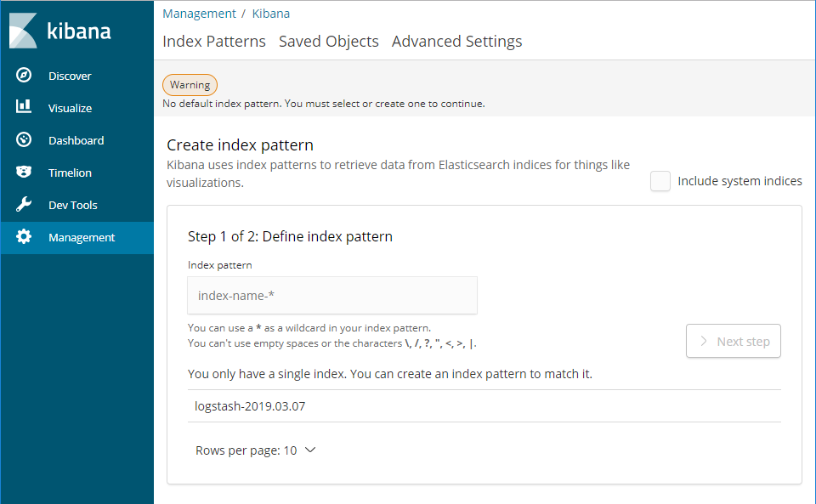This screenshot has width=816, height=504.
Task: Open the Advanced Settings tab
Action: 456,41
